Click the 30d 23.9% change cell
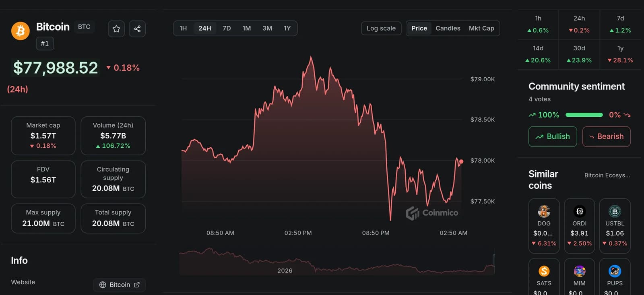The image size is (644, 295). 579,54
